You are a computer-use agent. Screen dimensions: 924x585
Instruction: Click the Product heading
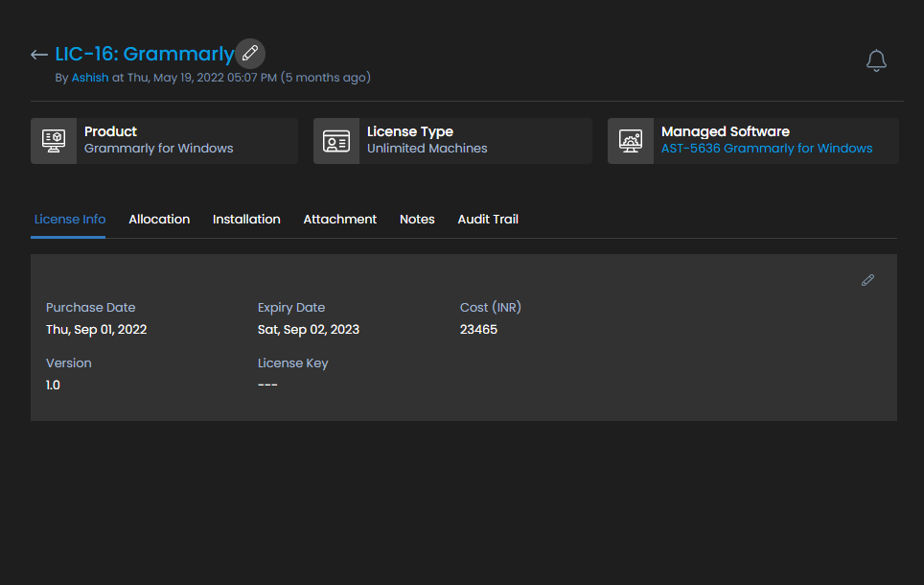tap(110, 131)
